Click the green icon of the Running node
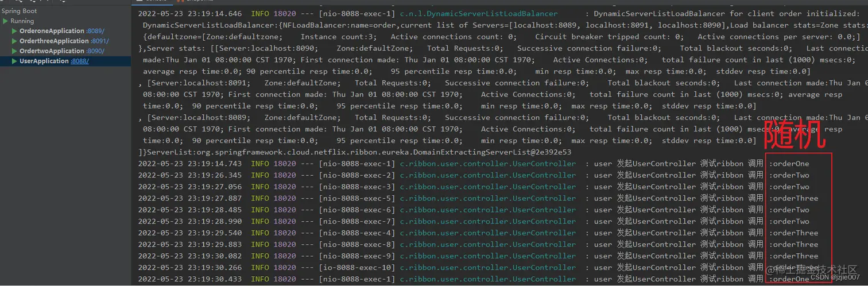The width and height of the screenshot is (868, 286). 5,21
